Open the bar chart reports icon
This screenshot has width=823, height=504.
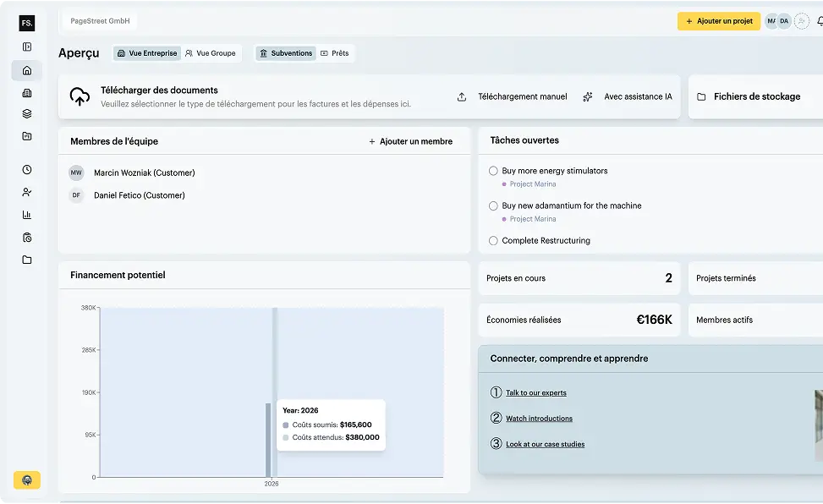[x=27, y=215]
